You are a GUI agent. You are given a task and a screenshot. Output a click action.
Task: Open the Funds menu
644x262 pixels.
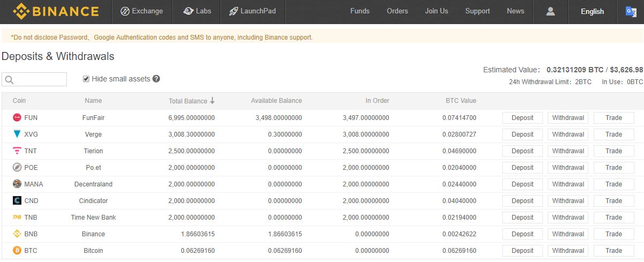[359, 11]
